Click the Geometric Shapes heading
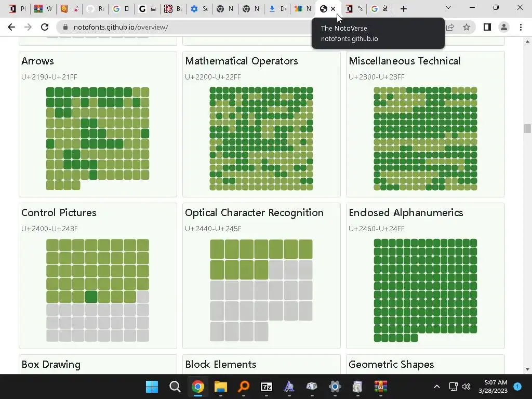The width and height of the screenshot is (532, 399). [x=391, y=364]
